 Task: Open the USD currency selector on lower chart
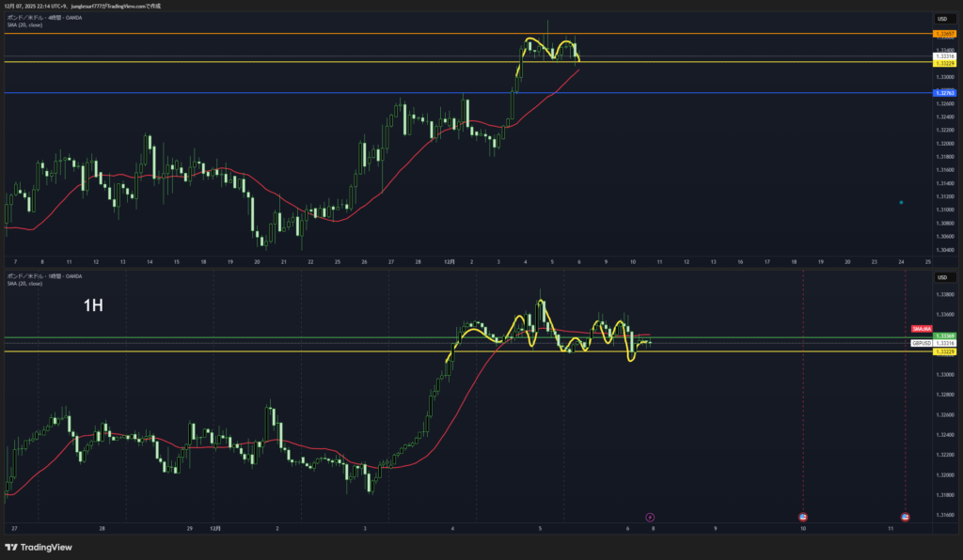pyautogui.click(x=943, y=277)
